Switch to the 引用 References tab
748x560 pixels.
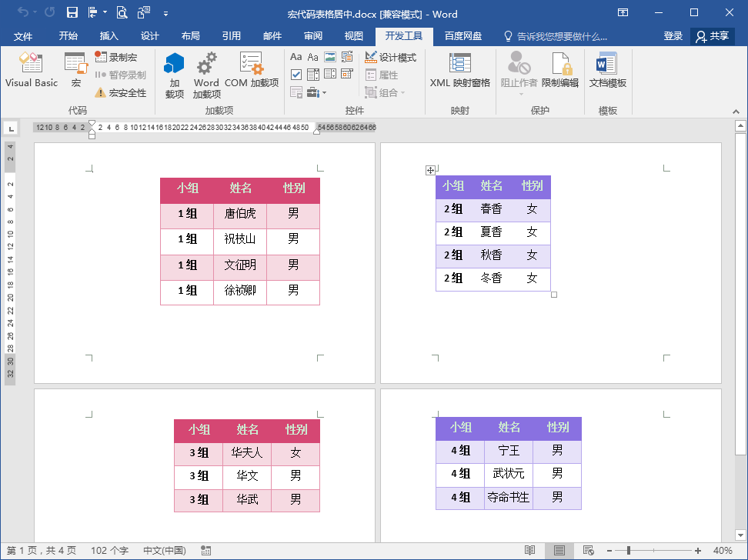[232, 36]
